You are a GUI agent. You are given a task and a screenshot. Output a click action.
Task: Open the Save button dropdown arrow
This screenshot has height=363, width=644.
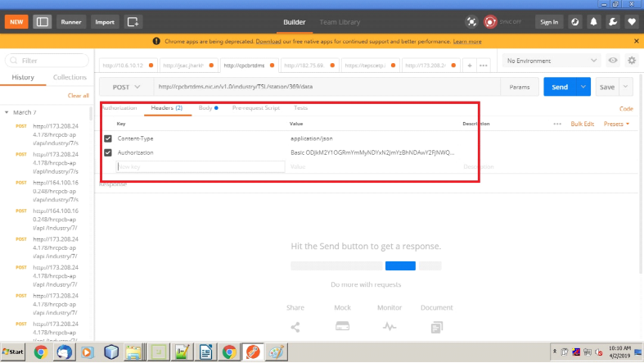625,87
